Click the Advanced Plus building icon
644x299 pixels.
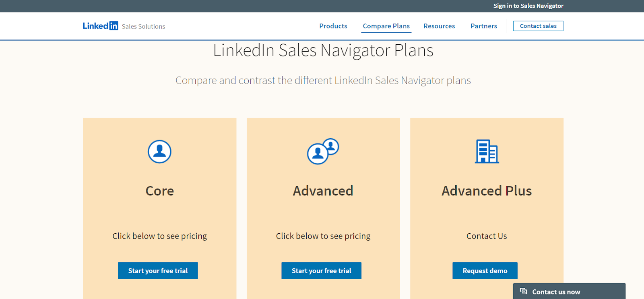(487, 152)
